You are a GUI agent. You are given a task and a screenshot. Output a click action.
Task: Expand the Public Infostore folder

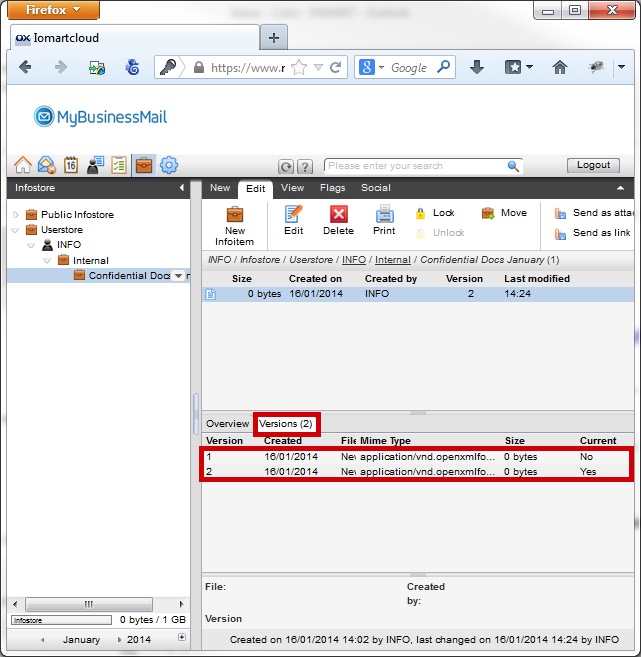click(16, 215)
